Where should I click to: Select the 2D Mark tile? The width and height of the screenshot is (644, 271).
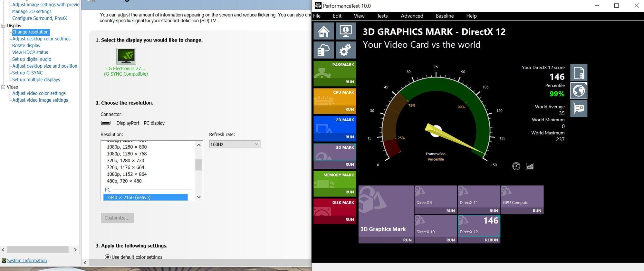(335, 128)
